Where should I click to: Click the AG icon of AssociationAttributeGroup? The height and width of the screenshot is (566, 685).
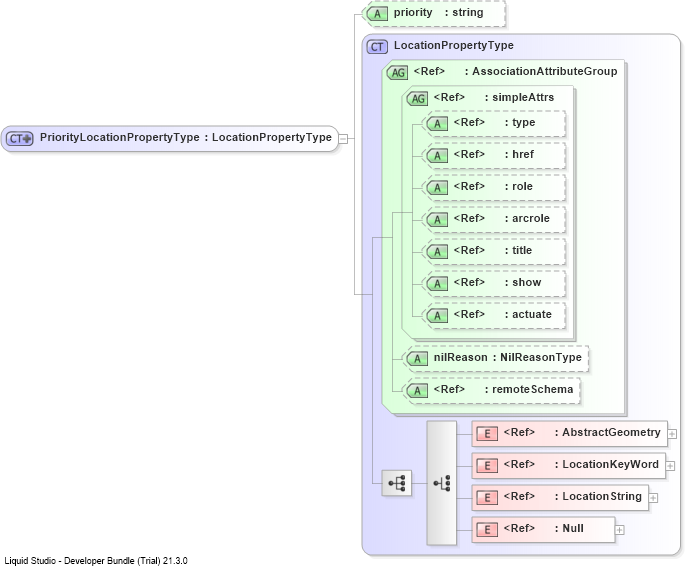click(398, 72)
